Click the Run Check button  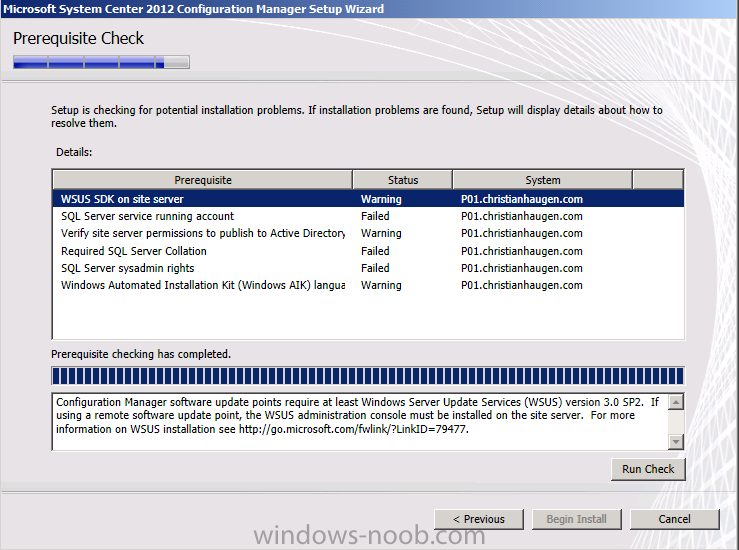pos(648,469)
